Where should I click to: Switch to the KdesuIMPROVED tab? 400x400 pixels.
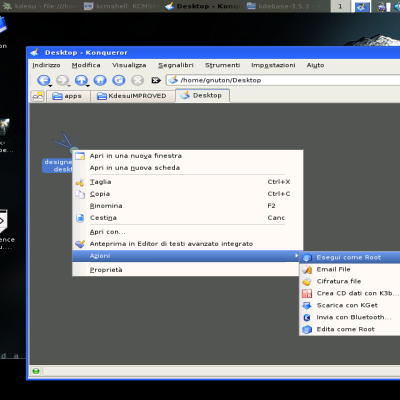coord(132,96)
